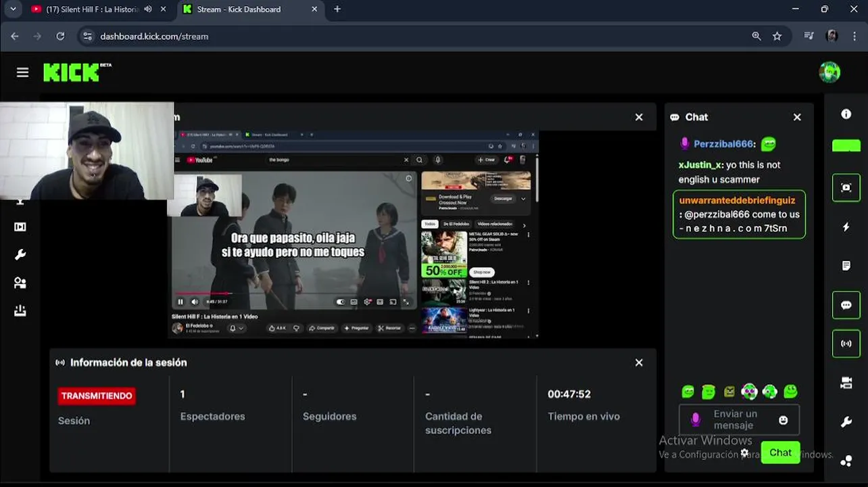Screen dimensions: 868x487
Task: Click the info icon in right sidebar
Action: click(846, 114)
